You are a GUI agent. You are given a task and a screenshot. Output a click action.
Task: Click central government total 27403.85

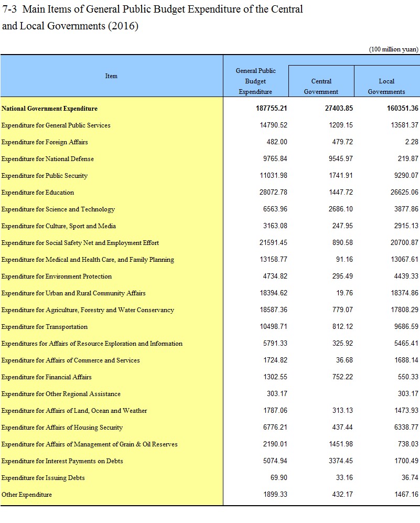point(339,109)
